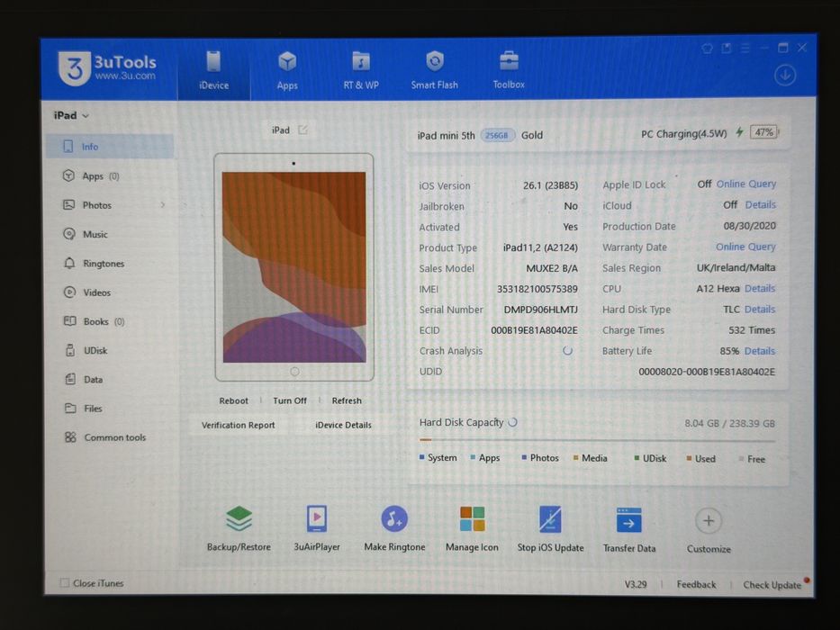Open the RT & WP tab
The width and height of the screenshot is (840, 630).
click(x=361, y=70)
